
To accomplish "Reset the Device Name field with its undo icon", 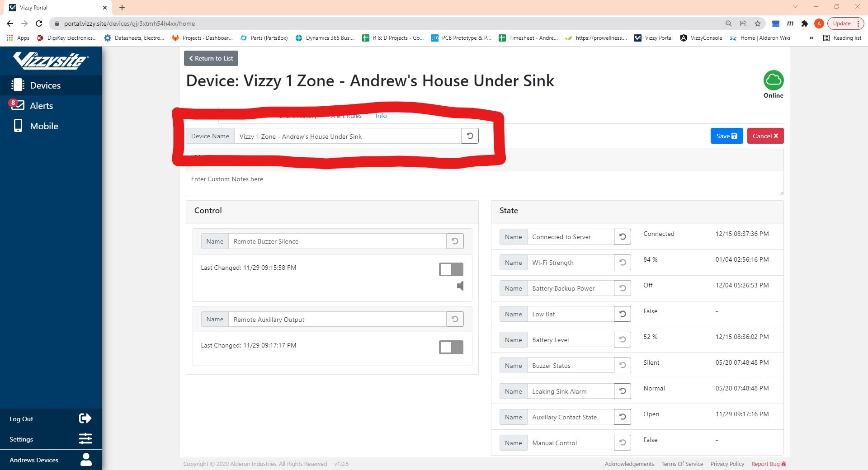I will coord(470,136).
